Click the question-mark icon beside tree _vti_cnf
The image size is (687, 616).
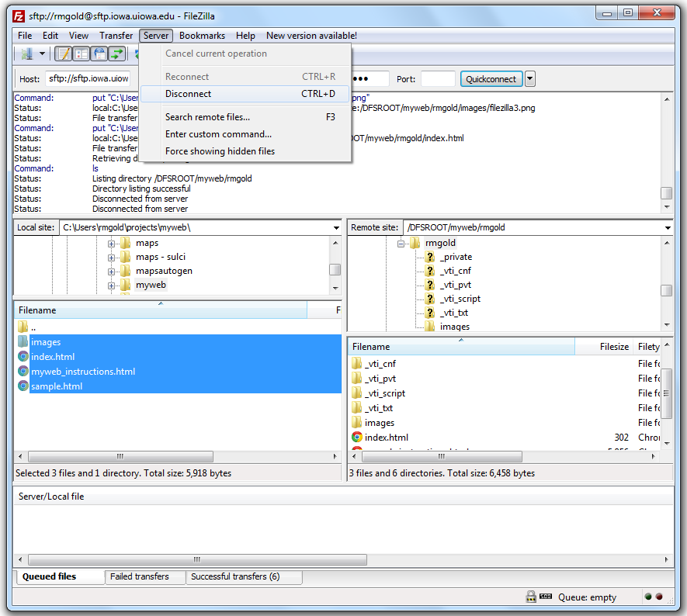(430, 271)
